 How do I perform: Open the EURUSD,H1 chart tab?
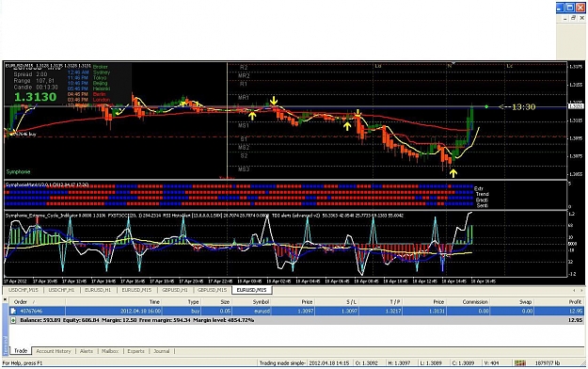click(98, 290)
